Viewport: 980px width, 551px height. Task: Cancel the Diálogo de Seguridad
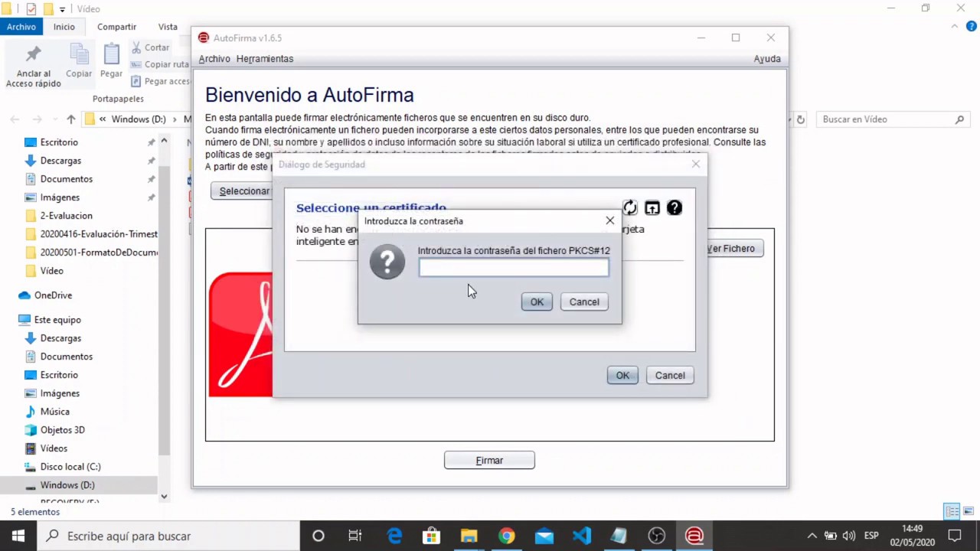click(670, 375)
